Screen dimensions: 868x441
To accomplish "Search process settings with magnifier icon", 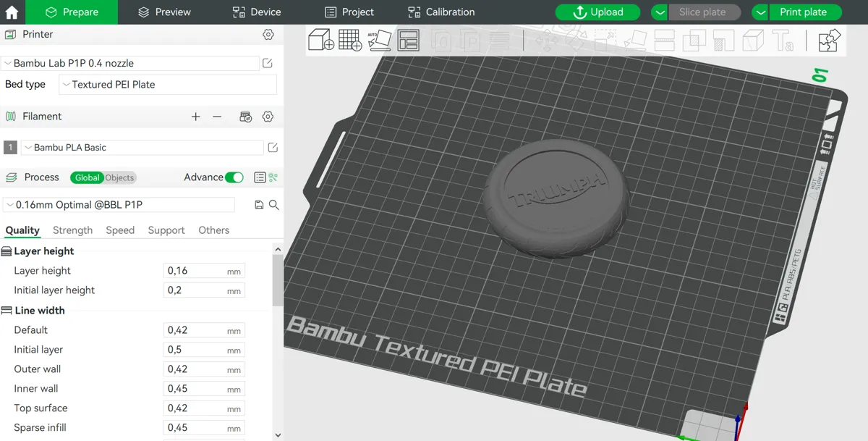I will pos(274,205).
